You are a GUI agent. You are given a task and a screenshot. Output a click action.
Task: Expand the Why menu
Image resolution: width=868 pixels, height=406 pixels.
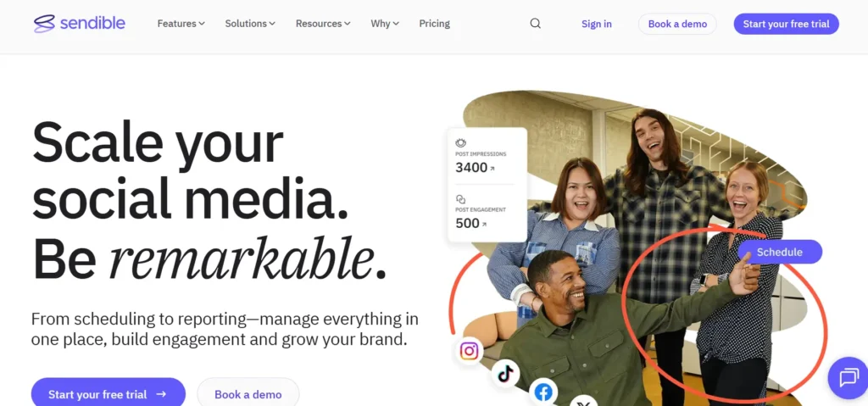click(x=385, y=24)
